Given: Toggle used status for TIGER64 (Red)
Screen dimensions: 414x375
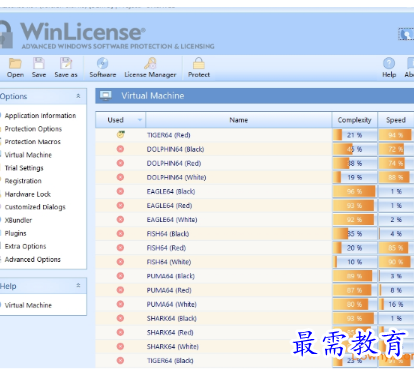Looking at the screenshot, I should click(x=120, y=135).
